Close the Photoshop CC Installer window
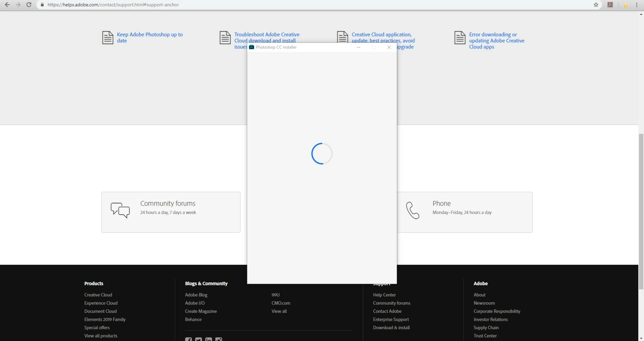Viewport: 644px width, 341px height. (389, 47)
